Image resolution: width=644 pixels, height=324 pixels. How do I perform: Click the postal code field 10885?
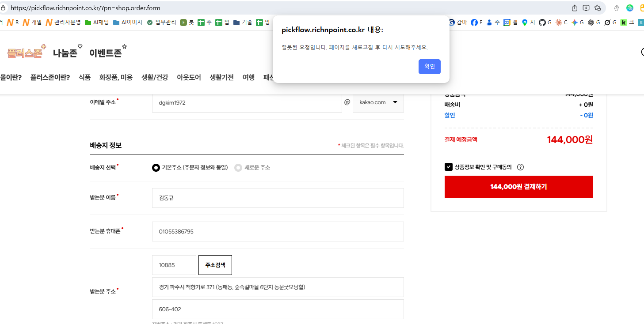174,265
